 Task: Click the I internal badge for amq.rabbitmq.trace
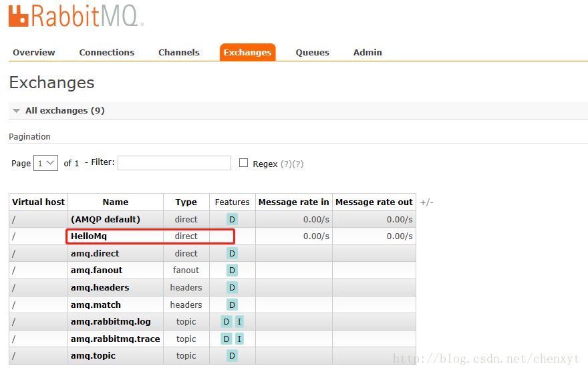[239, 339]
